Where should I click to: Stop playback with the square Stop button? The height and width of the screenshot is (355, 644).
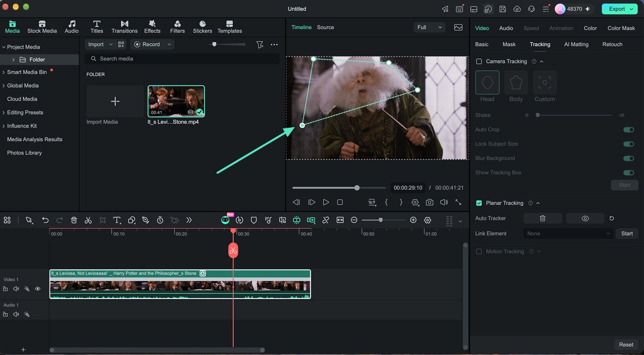[x=340, y=203]
